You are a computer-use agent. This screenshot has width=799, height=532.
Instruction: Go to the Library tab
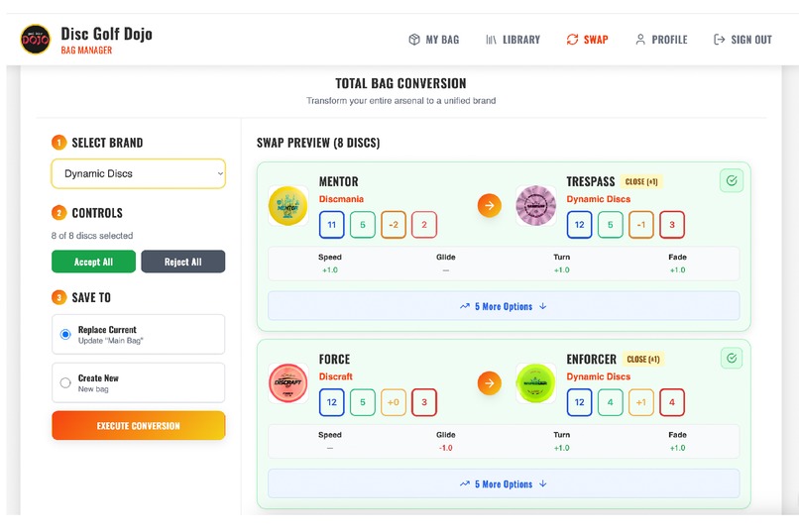pyautogui.click(x=513, y=40)
